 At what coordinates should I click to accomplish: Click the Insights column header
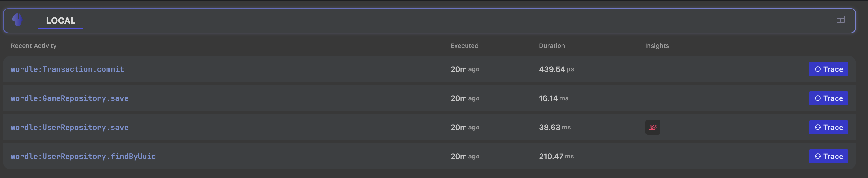(657, 46)
